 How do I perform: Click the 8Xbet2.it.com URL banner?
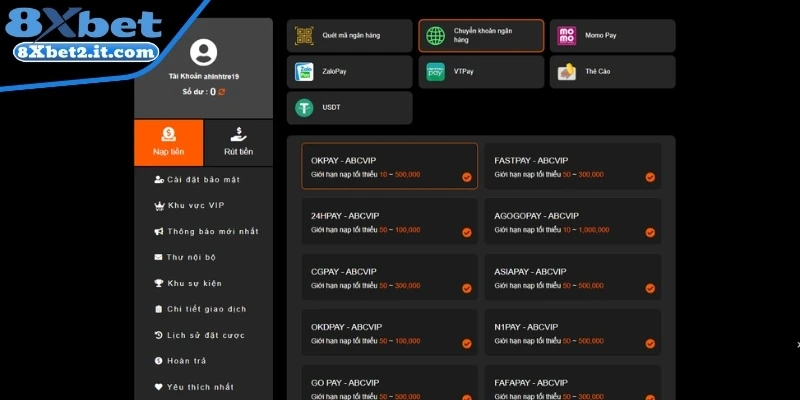[86, 52]
